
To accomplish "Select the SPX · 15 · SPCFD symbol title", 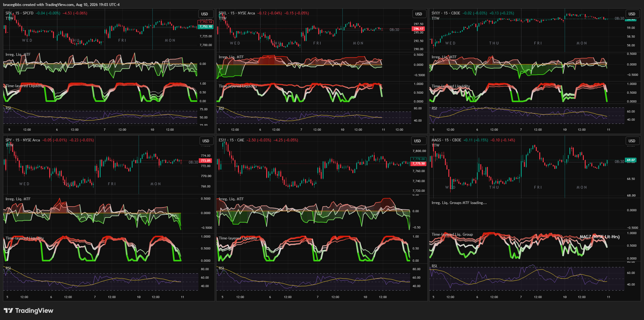I will pos(19,13).
